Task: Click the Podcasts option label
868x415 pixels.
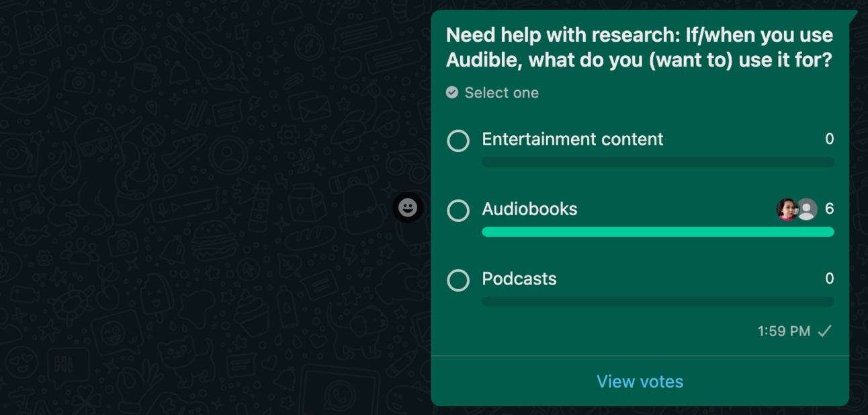Action: 519,279
